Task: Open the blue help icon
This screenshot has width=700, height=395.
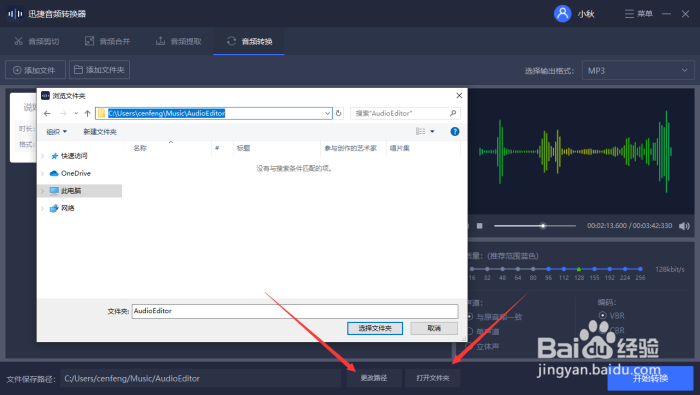Action: pos(454,131)
